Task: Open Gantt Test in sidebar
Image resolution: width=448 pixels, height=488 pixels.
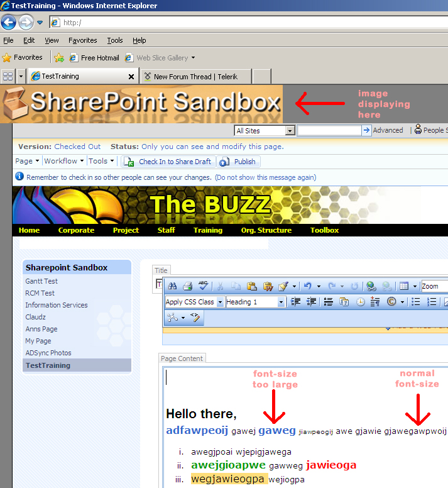Action: pyautogui.click(x=41, y=281)
